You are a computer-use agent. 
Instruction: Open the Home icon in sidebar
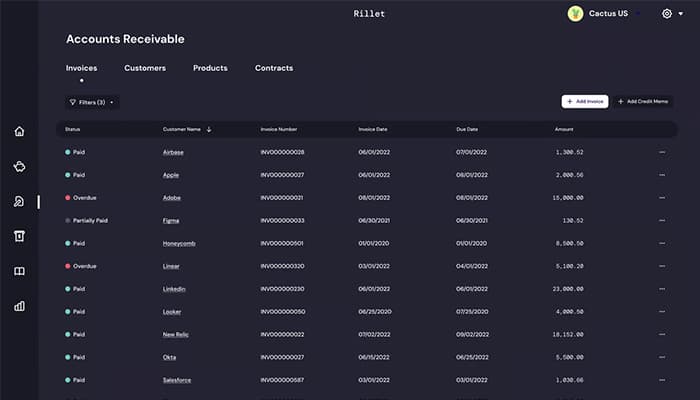click(19, 131)
